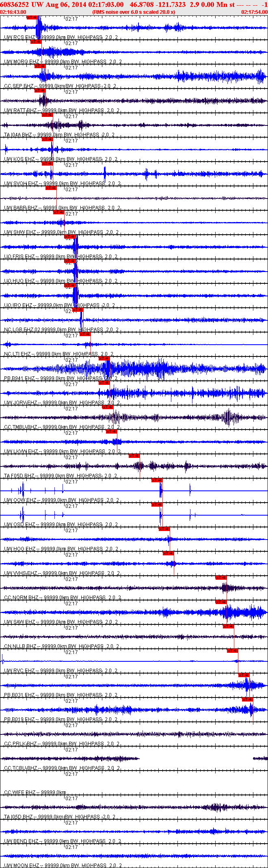Select the UO HUO EHZ station label
This screenshot has width=268, height=868.
coord(19,281)
